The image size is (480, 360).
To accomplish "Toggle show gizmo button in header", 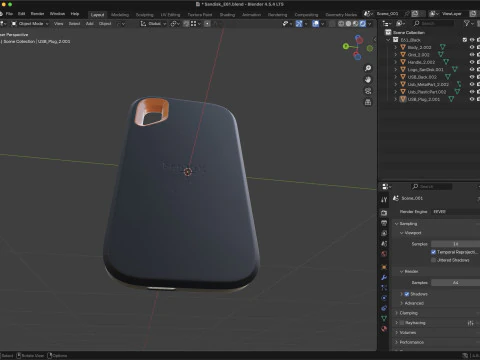I will tap(299, 24).
